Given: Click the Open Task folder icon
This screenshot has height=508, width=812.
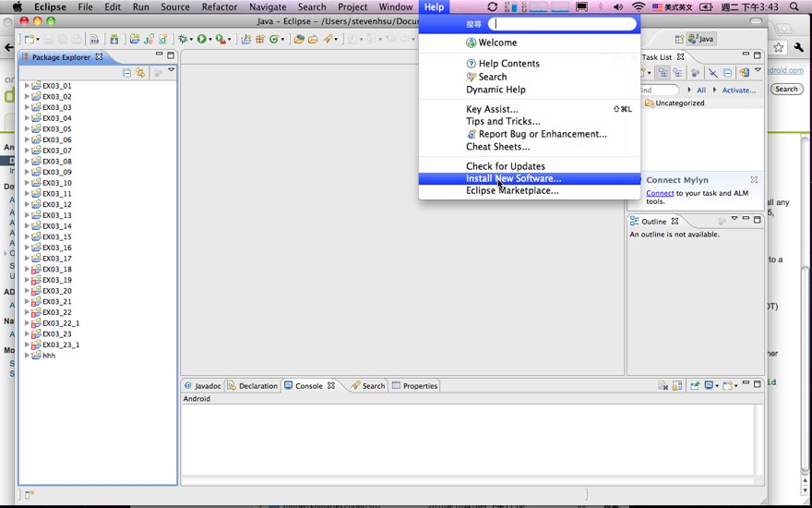Looking at the screenshot, I should tap(313, 39).
